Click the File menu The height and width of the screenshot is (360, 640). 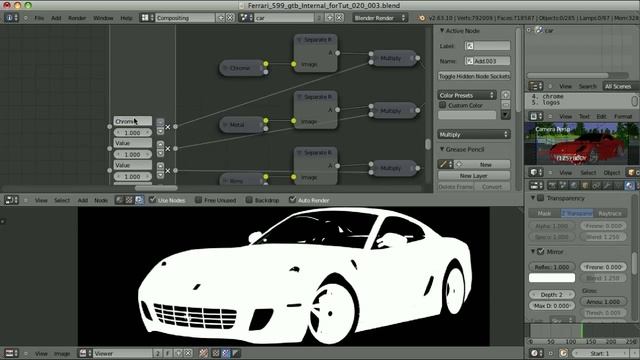pyautogui.click(x=39, y=18)
